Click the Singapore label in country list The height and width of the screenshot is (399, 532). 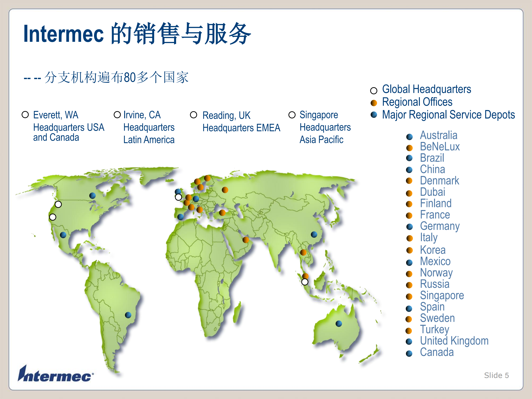coord(442,296)
